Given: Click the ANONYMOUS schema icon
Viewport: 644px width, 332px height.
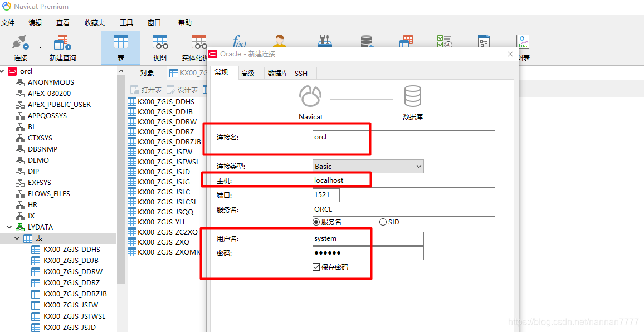Looking at the screenshot, I should pyautogui.click(x=20, y=82).
